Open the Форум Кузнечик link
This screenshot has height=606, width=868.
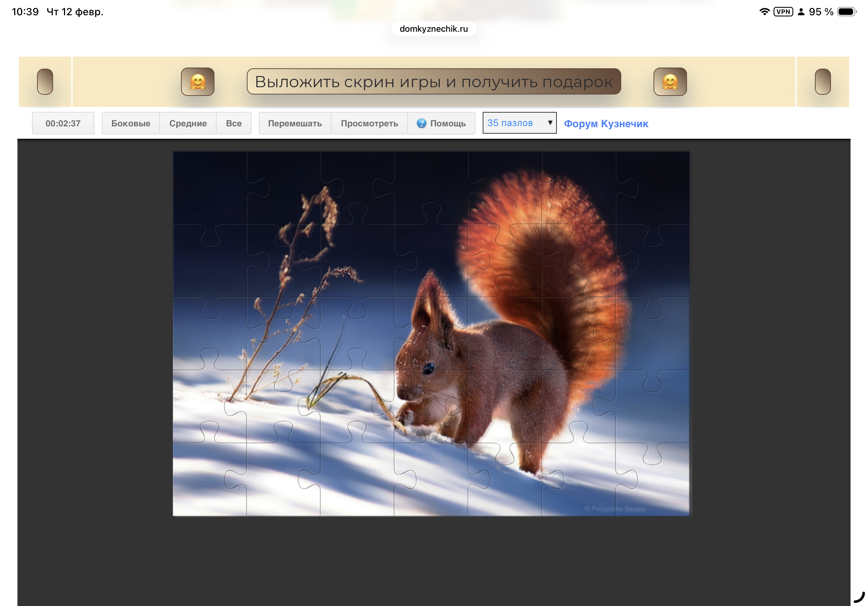[606, 124]
